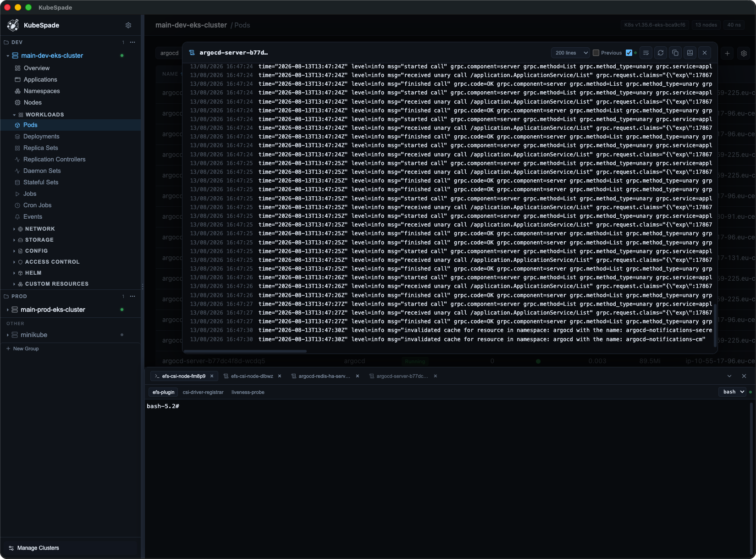Click the Jobs play icon
The width and height of the screenshot is (756, 559).
(17, 194)
